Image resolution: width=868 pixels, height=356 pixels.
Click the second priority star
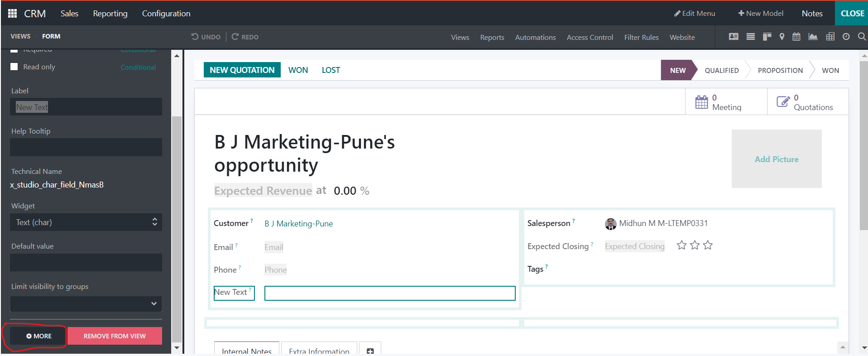(695, 245)
